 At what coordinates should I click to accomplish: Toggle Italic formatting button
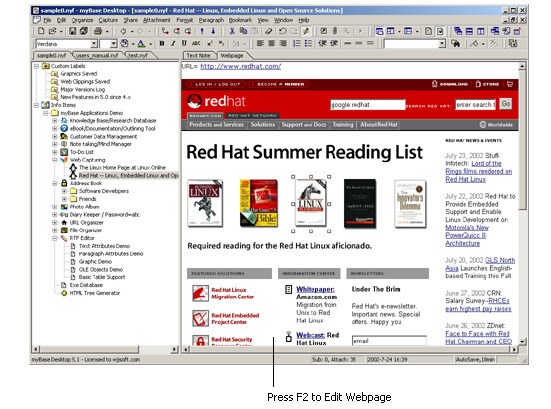(173, 44)
